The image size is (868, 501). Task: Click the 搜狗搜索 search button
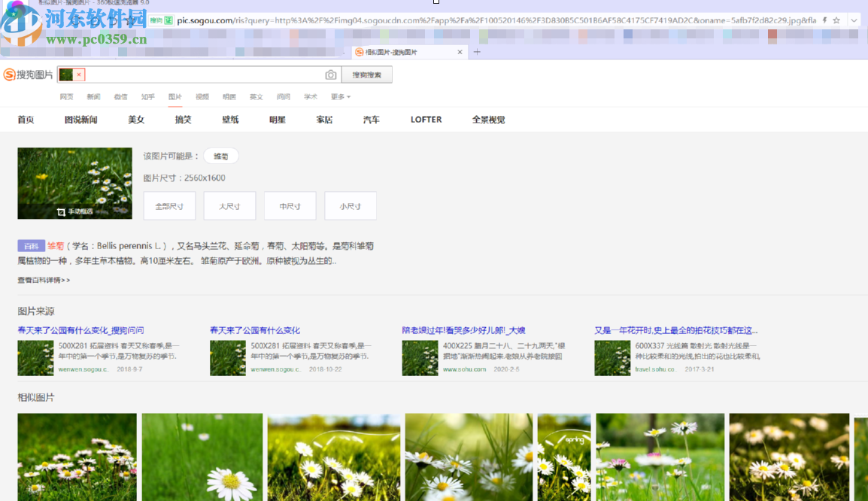pyautogui.click(x=367, y=75)
